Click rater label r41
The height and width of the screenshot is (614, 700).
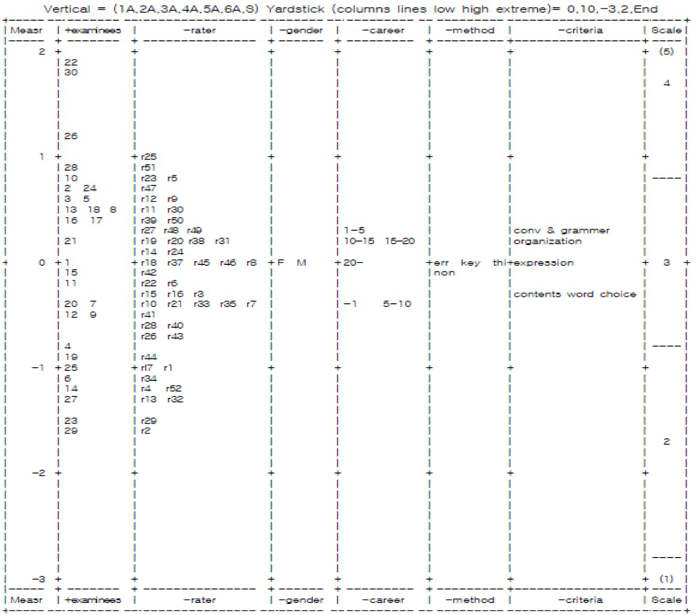148,315
